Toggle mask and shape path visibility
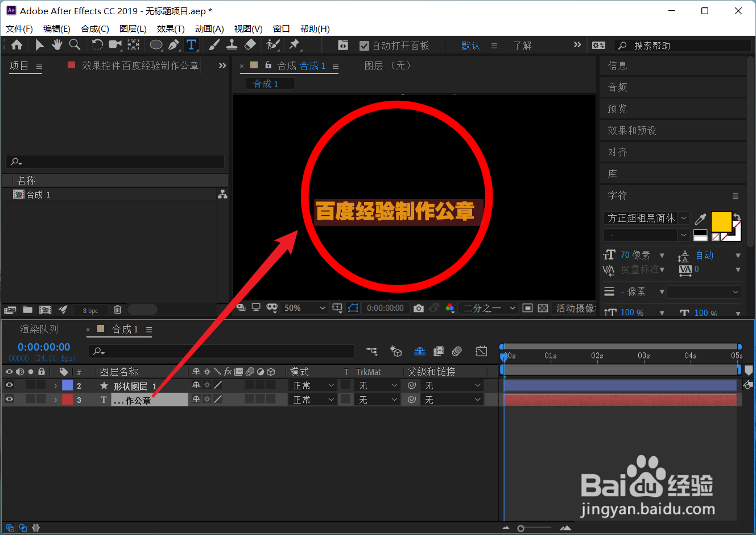Image resolution: width=756 pixels, height=535 pixels. click(353, 308)
